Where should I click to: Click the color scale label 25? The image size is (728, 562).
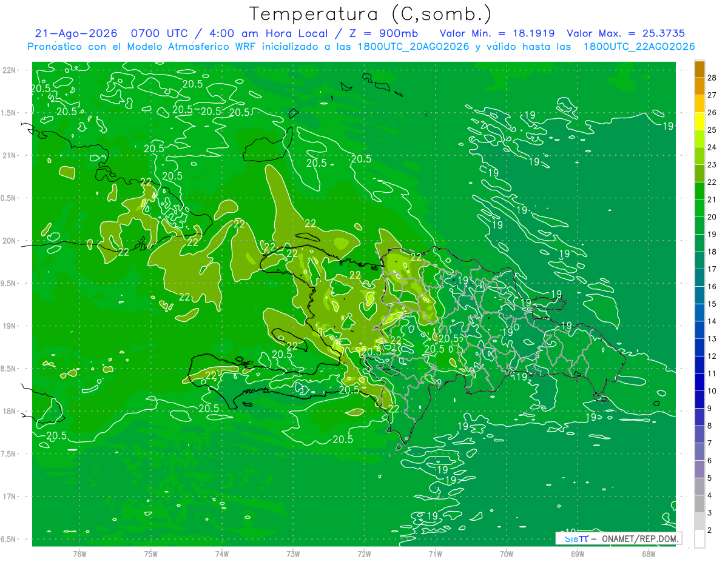pyautogui.click(x=712, y=129)
